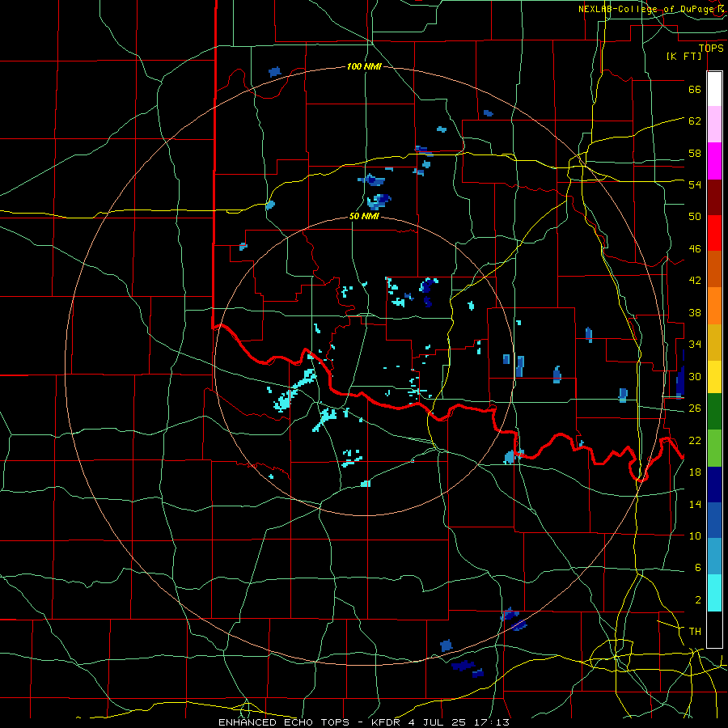Image resolution: width=728 pixels, height=728 pixels.
Task: Click the "38" legend value
Action: coord(695,312)
